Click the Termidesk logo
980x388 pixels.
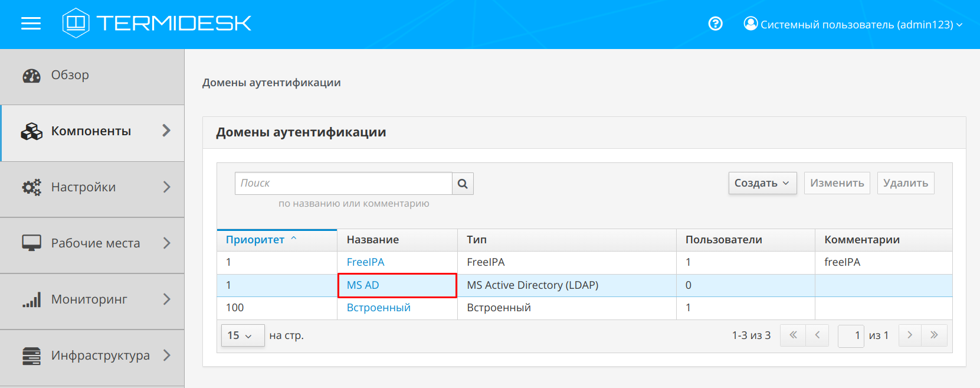tap(157, 24)
